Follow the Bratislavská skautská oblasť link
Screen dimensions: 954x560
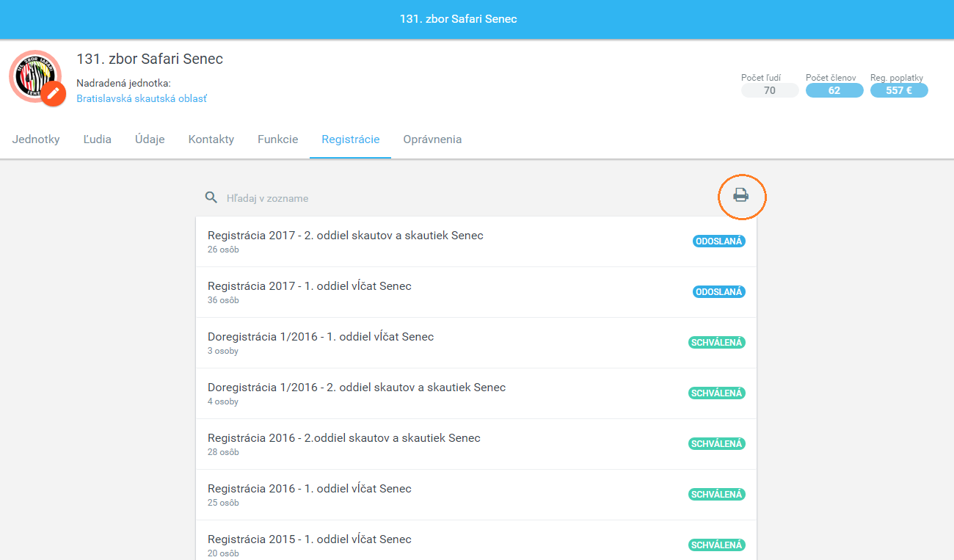[142, 98]
